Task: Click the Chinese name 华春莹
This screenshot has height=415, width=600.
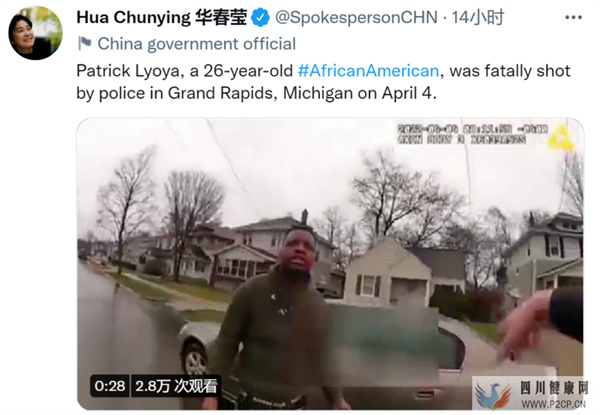Action: coord(221,18)
